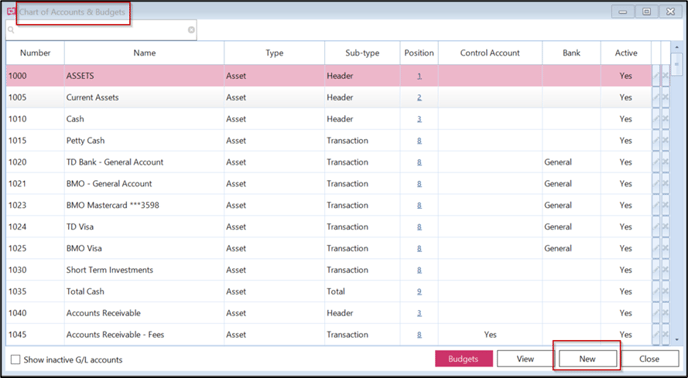Delete the TD Visa account

tap(665, 226)
